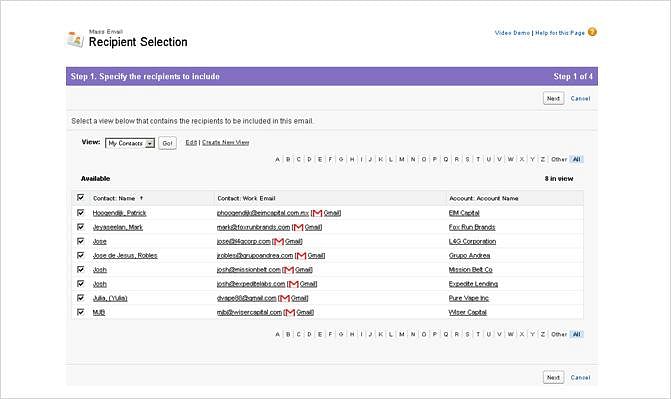Click Gmail icon next to josh@missionbelt.com
This screenshot has height=399, width=671.
tap(289, 270)
